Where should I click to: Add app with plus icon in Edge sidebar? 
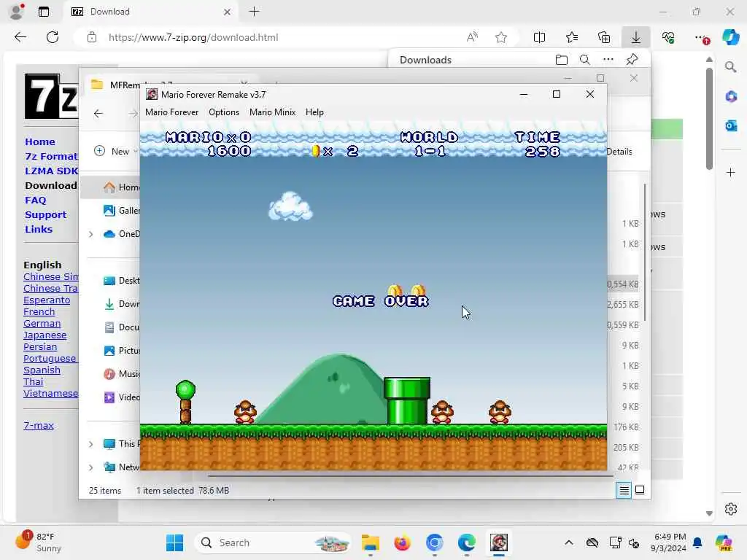pos(730,172)
